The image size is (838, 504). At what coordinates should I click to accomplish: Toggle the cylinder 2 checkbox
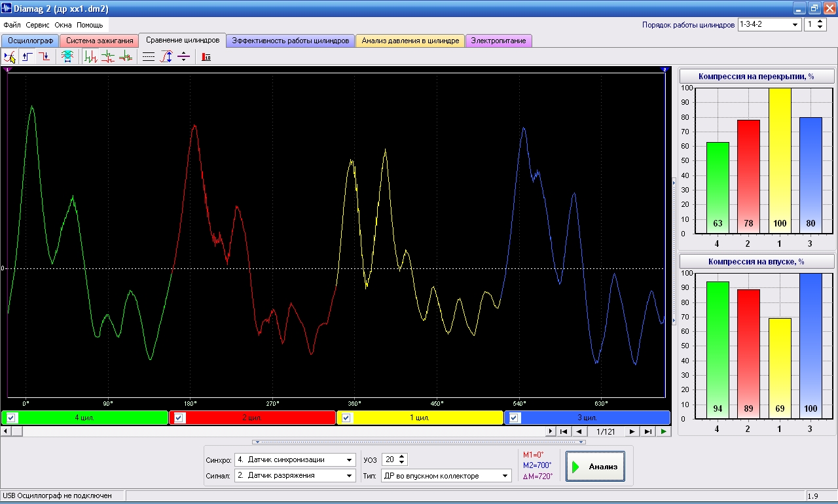click(x=179, y=418)
